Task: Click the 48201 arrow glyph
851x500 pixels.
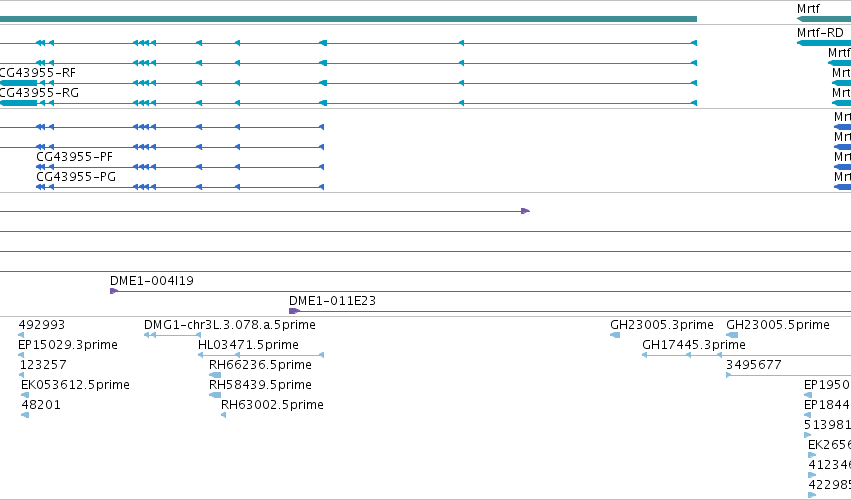Action: tap(25, 415)
